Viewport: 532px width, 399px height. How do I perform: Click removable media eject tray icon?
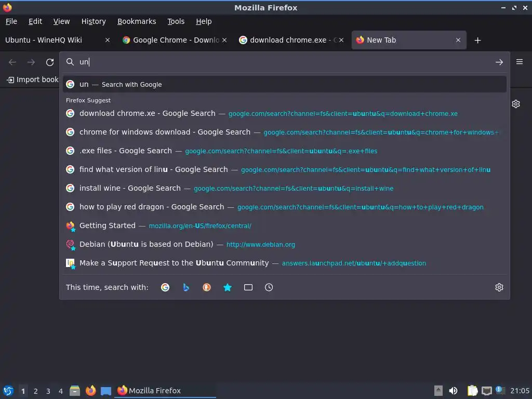point(438,391)
